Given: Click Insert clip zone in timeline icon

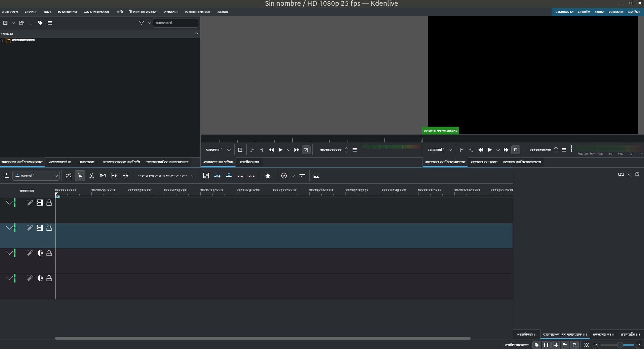Looking at the screenshot, I should pos(217,176).
